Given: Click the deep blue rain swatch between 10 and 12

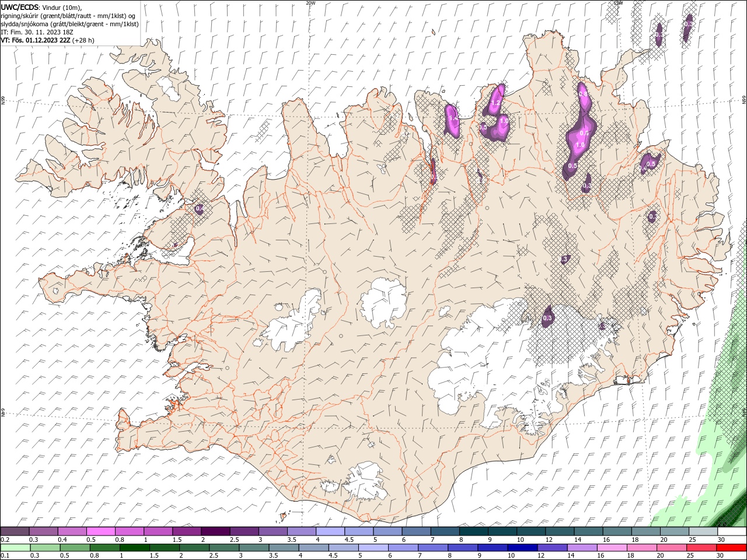Looking at the screenshot, I should pyautogui.click(x=522, y=548).
